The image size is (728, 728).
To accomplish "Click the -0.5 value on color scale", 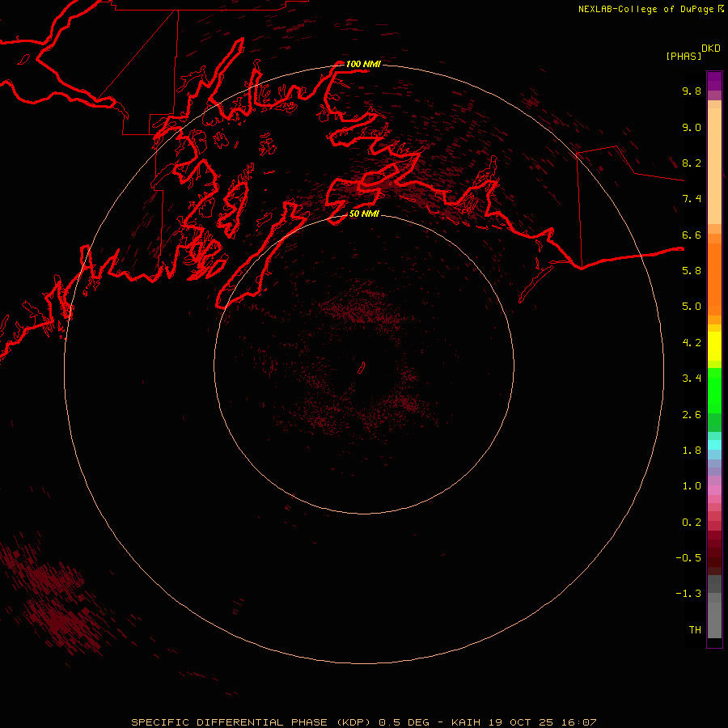I will coord(688,558).
